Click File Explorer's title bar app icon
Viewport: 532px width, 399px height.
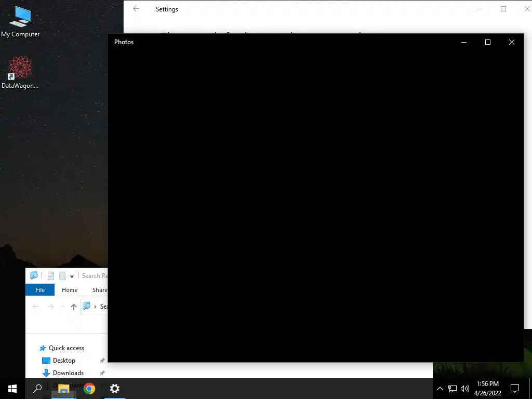click(34, 275)
